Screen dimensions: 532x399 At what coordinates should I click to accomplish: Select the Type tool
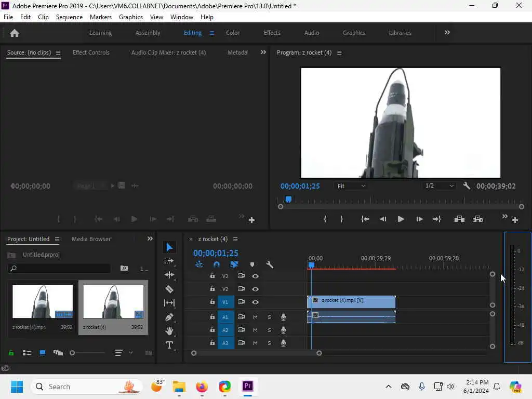point(169,345)
